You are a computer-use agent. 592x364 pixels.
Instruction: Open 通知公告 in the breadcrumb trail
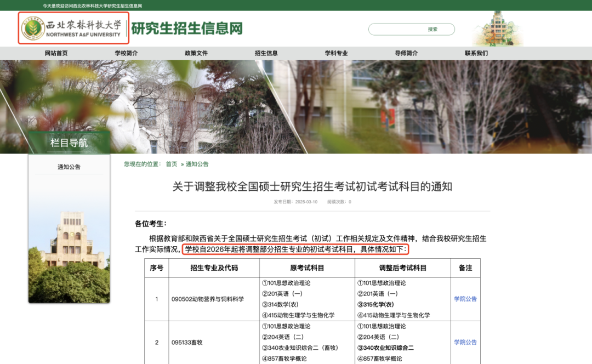click(x=197, y=164)
